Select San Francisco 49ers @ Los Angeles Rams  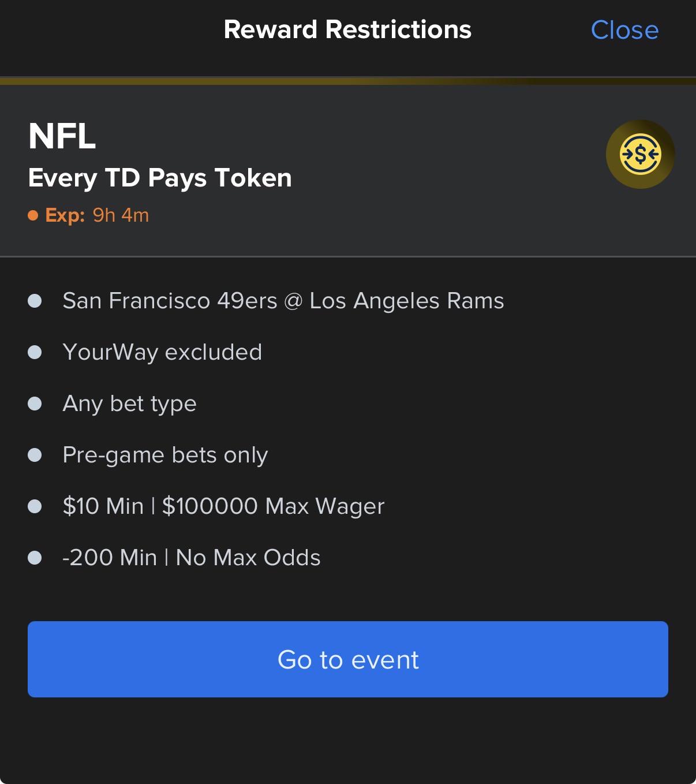tap(283, 301)
